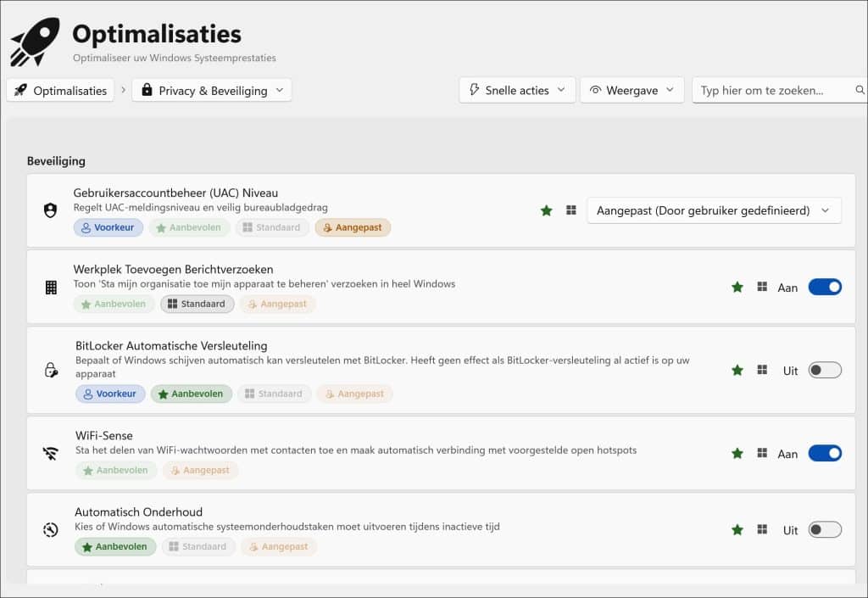Click Windows grid icon in Werkplek Toevoegen row
Image resolution: width=868 pixels, height=598 pixels.
click(762, 287)
